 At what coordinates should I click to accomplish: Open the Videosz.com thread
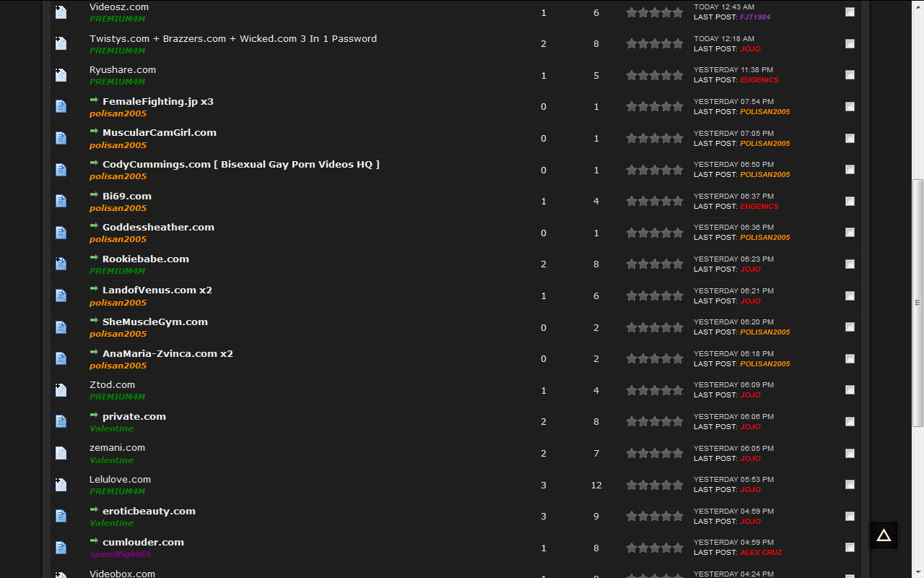point(119,7)
